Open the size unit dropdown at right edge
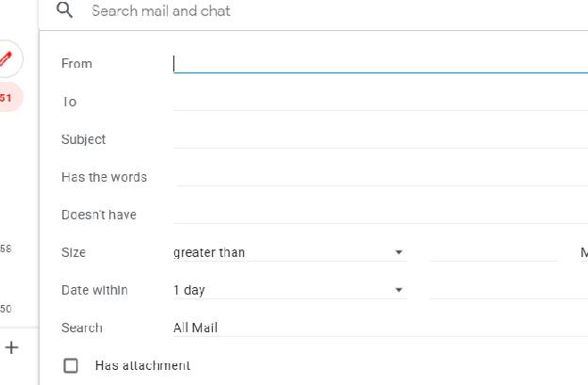This screenshot has height=385, width=588. coord(583,252)
